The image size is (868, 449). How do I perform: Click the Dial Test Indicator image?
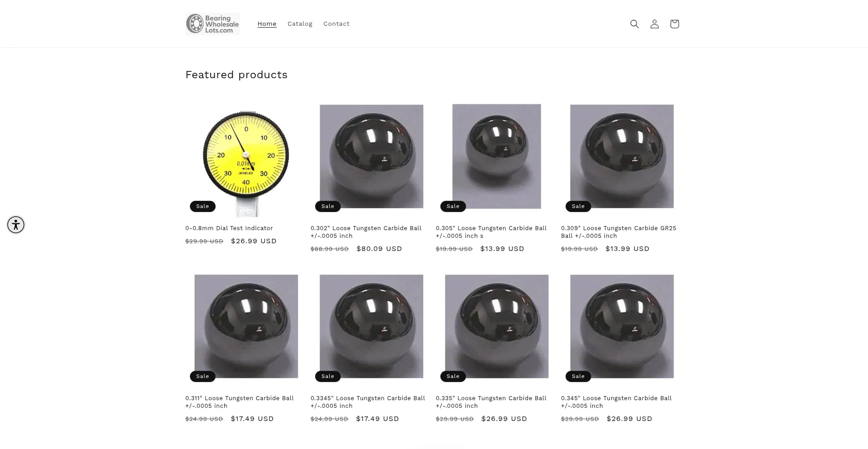(x=246, y=161)
